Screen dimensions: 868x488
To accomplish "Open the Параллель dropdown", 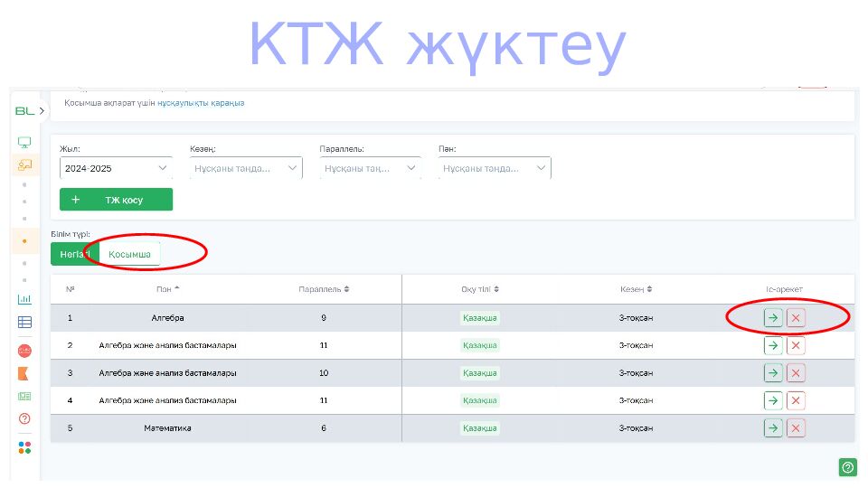I will click(371, 168).
